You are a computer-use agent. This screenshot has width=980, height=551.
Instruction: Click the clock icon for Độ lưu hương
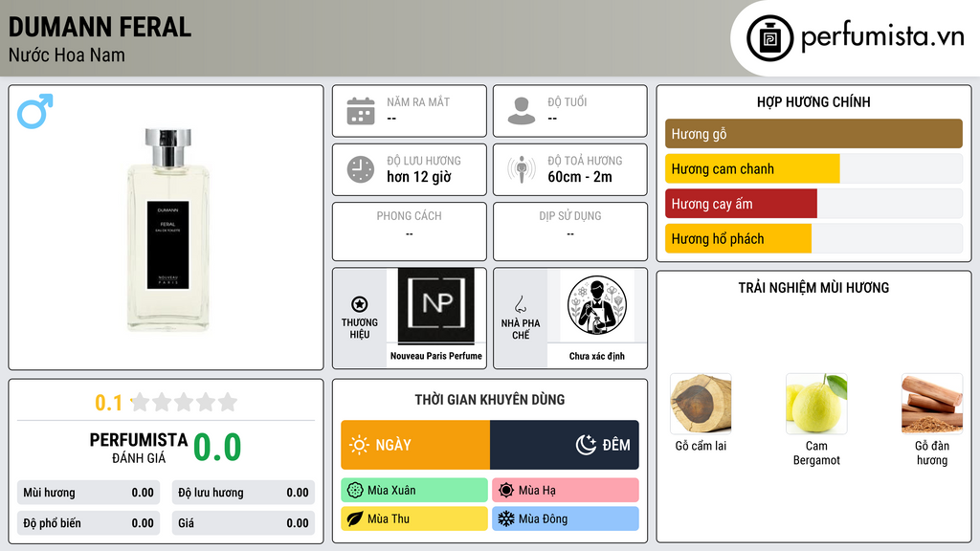pos(361,169)
